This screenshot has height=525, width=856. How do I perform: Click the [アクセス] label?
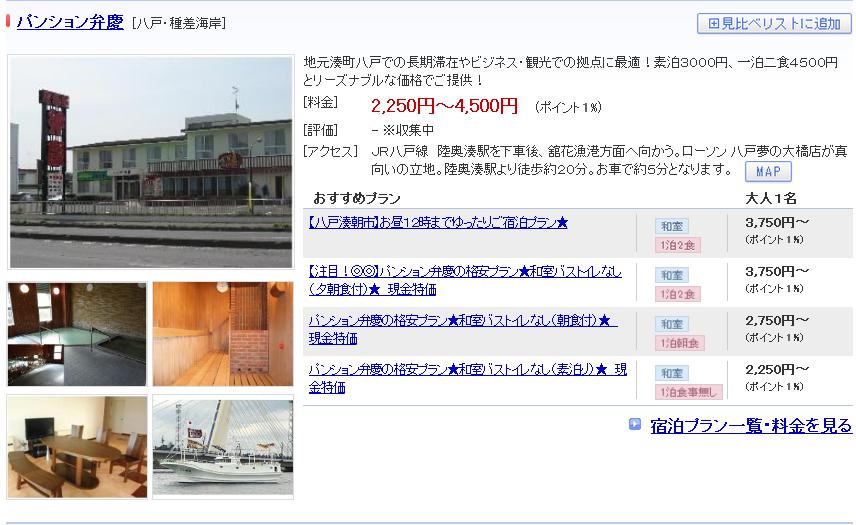(x=331, y=151)
